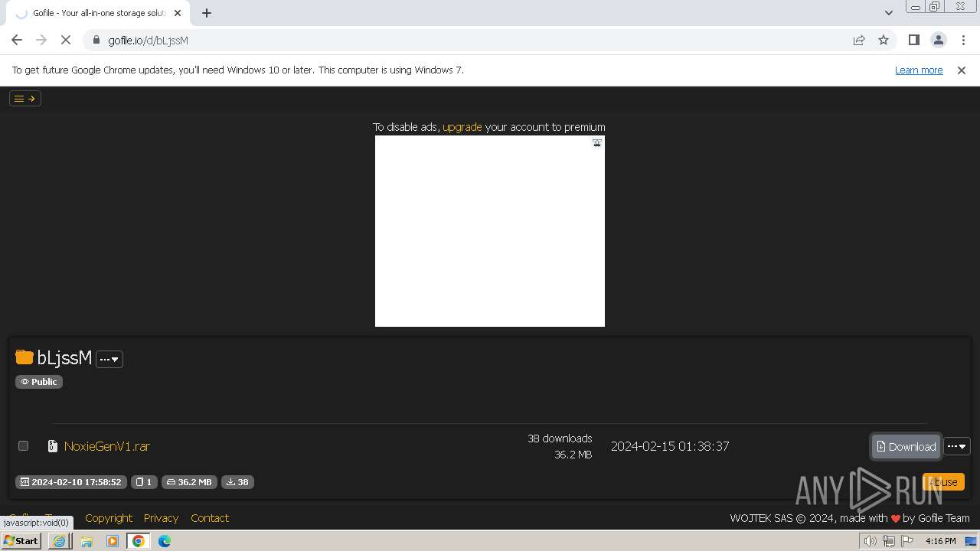Viewport: 980px width, 551px height.
Task: Open a new tab with plus button
Action: coord(207,13)
